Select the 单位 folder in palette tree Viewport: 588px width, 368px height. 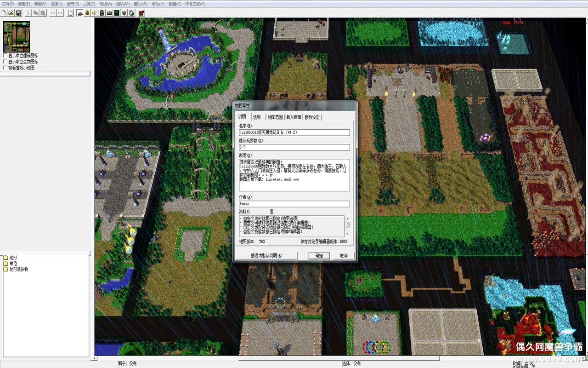(x=10, y=264)
